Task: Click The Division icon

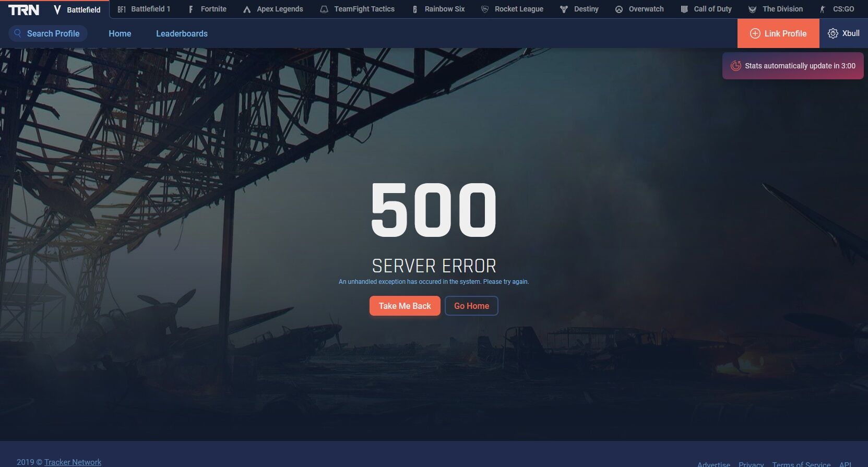Action: tap(752, 9)
